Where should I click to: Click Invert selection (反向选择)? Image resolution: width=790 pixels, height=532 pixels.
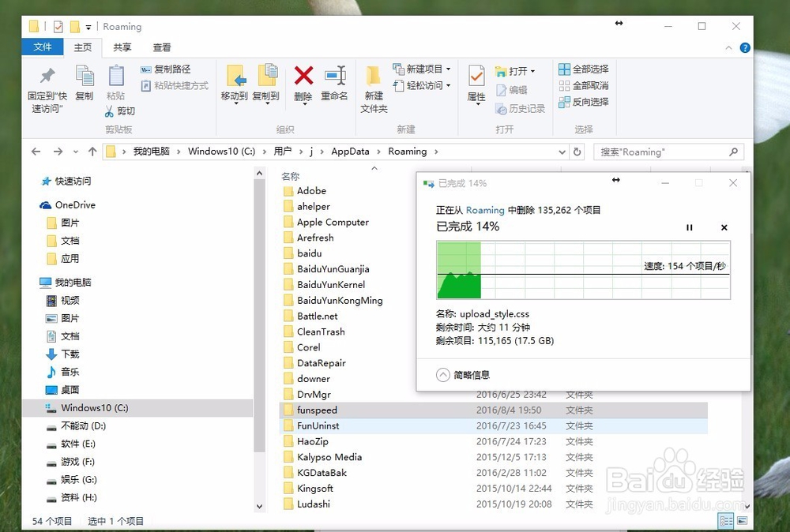tap(584, 102)
